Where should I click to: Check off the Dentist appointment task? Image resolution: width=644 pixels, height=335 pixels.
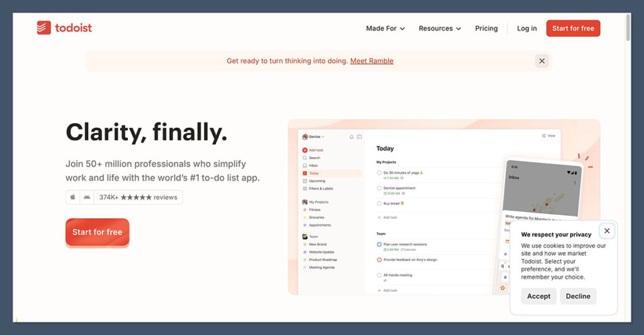(x=379, y=188)
